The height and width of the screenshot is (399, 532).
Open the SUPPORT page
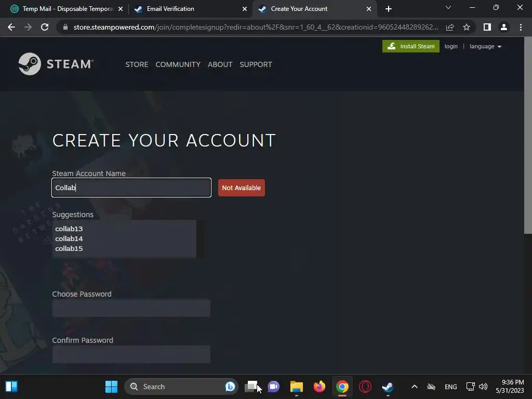256,64
